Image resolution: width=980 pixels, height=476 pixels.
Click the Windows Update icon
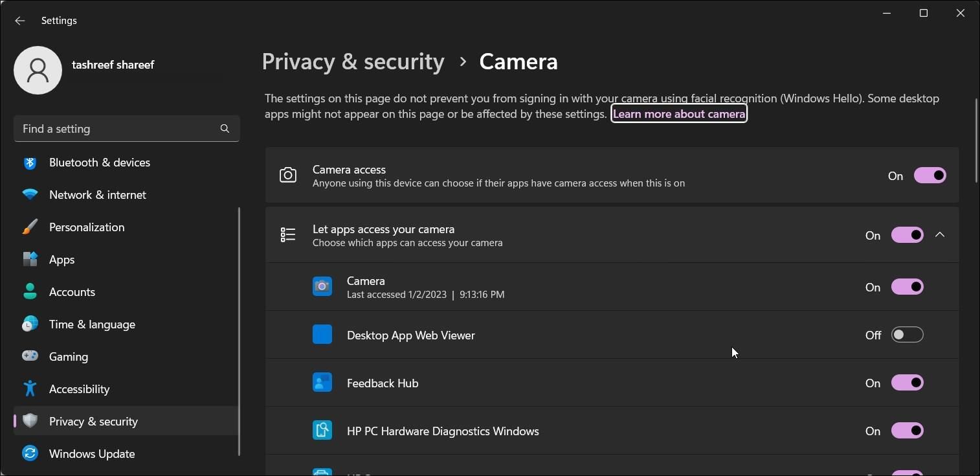30,453
